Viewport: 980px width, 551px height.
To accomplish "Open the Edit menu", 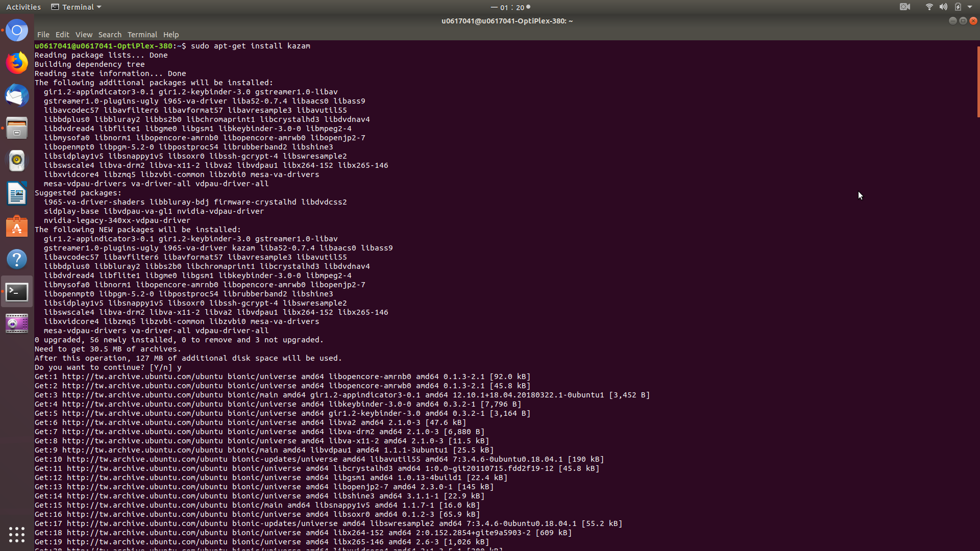I will pyautogui.click(x=62, y=35).
